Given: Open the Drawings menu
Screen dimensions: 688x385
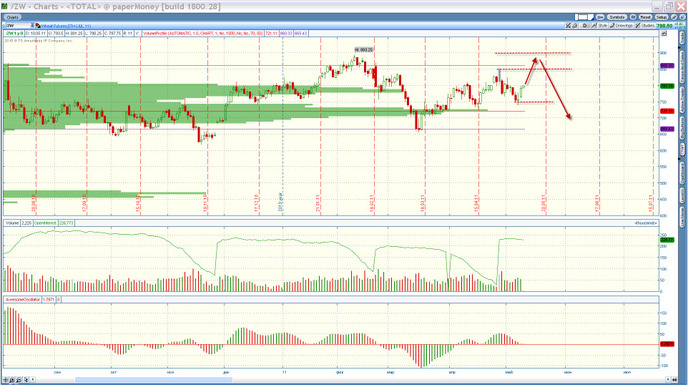Looking at the screenshot, I should (x=621, y=25).
